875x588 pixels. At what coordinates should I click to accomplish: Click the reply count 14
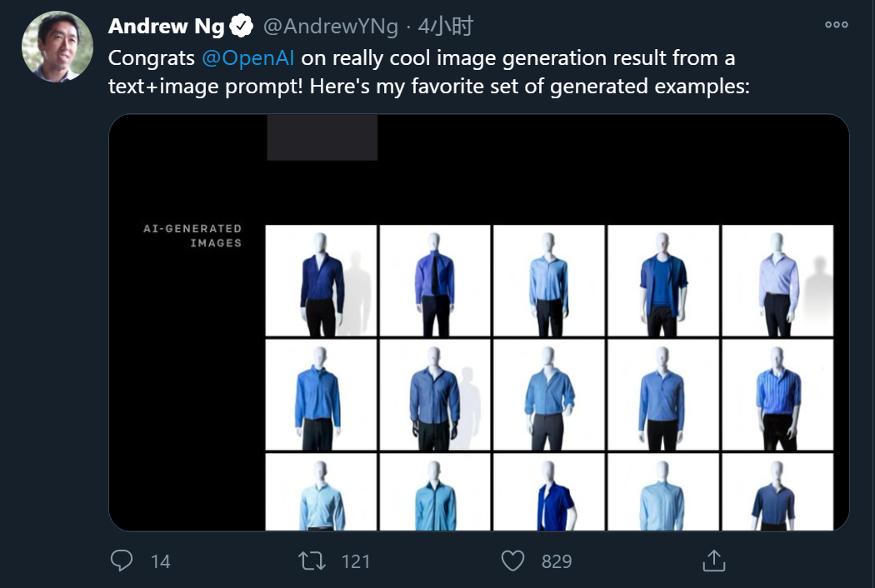[x=161, y=561]
